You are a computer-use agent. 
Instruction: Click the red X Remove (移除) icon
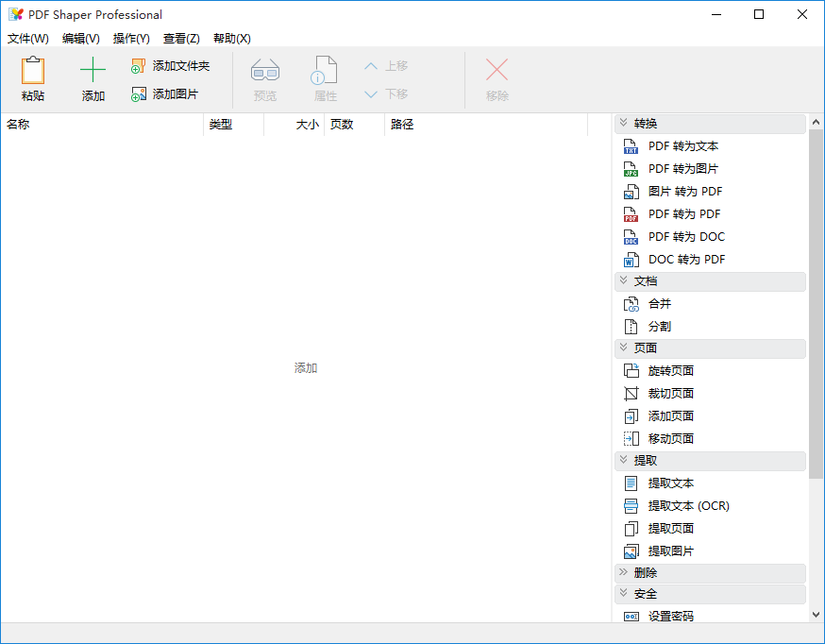(497, 70)
